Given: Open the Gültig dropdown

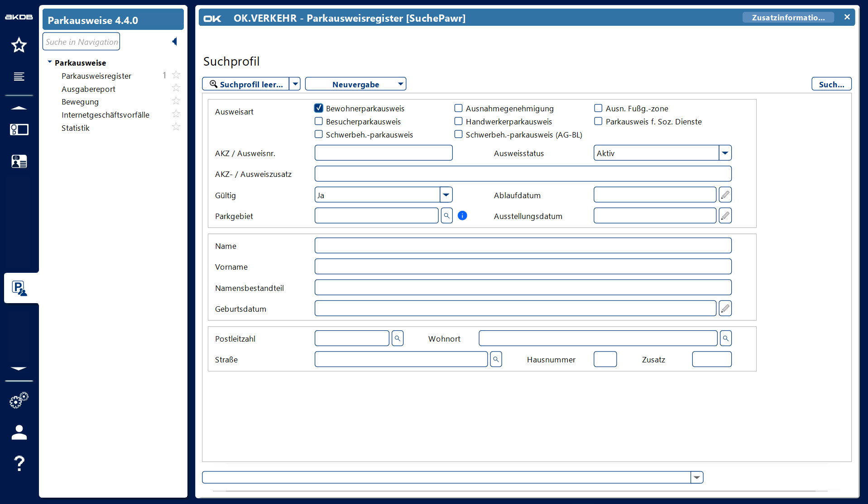Looking at the screenshot, I should pyautogui.click(x=446, y=195).
